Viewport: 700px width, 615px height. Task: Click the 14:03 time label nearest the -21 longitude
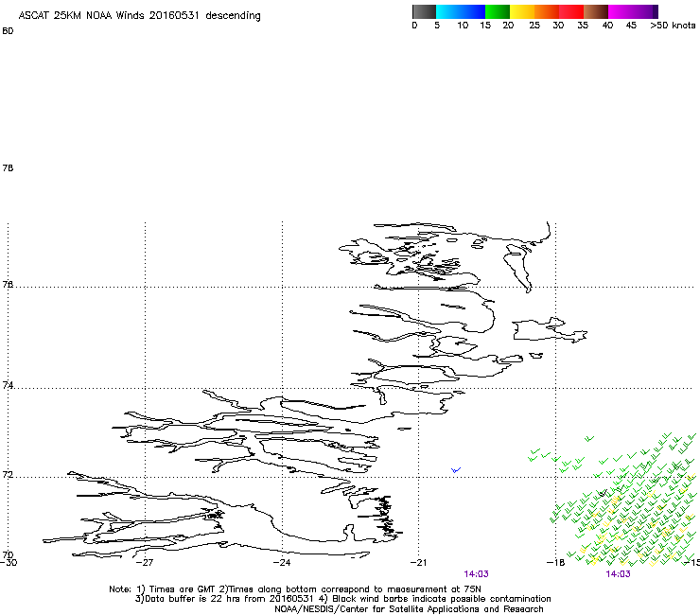click(477, 574)
